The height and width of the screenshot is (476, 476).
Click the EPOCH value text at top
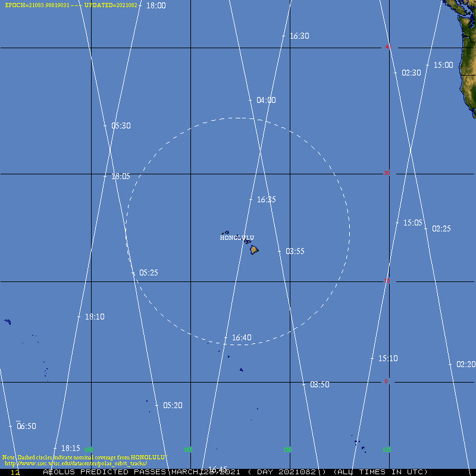[x=37, y=5]
